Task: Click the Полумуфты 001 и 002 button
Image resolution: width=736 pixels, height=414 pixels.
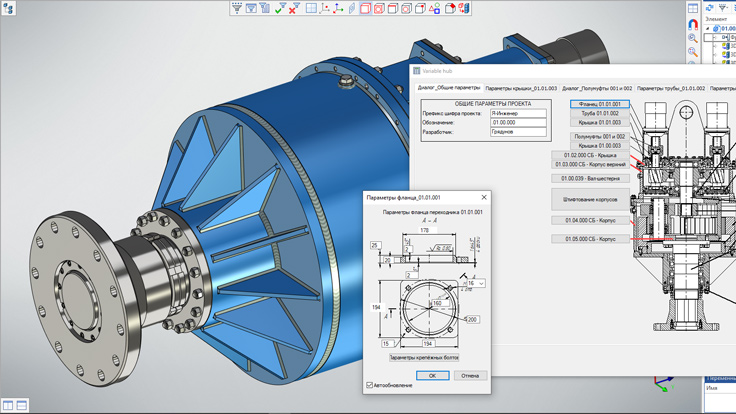Action: coord(600,137)
